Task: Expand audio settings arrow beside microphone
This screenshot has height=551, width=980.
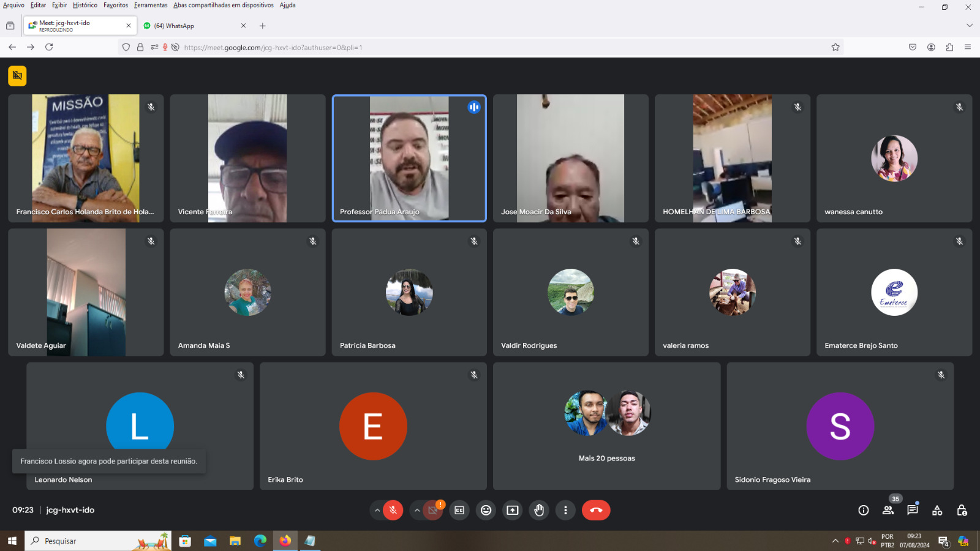Action: (377, 510)
